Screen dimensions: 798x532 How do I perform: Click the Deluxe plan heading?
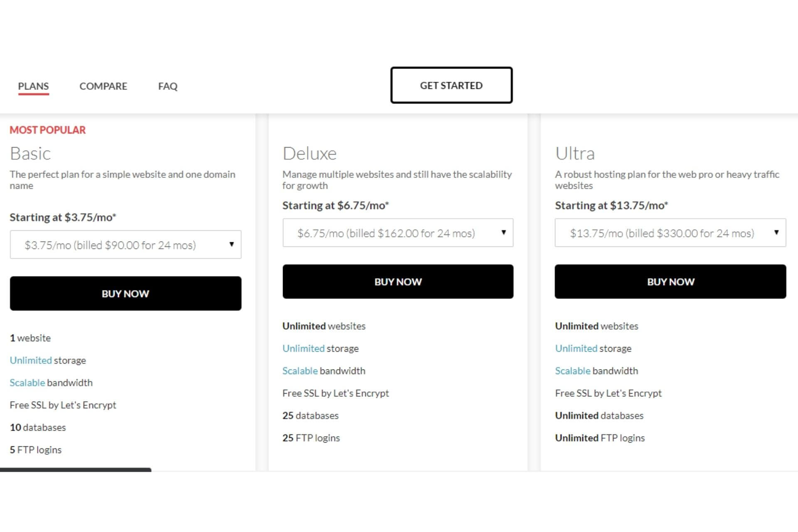(309, 153)
